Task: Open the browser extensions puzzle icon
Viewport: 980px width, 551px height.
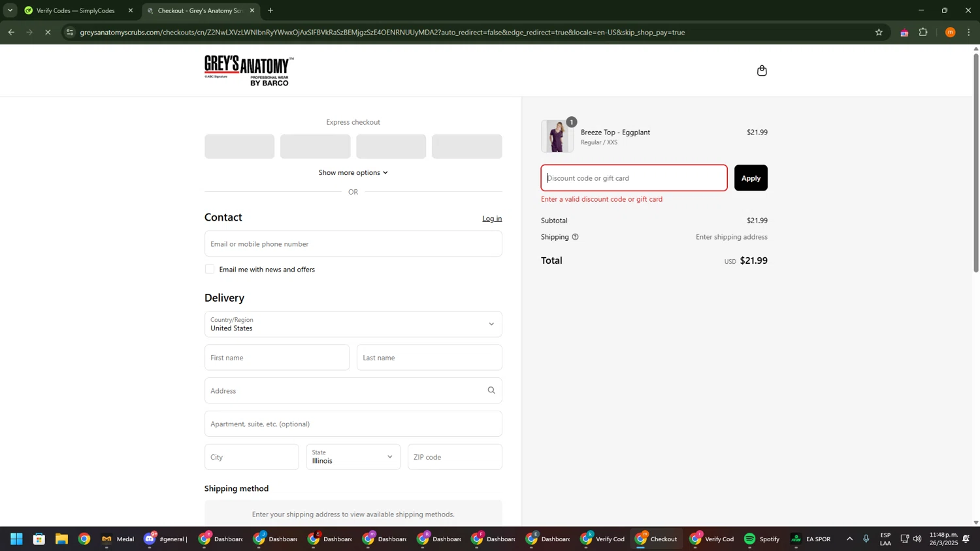Action: [x=923, y=32]
